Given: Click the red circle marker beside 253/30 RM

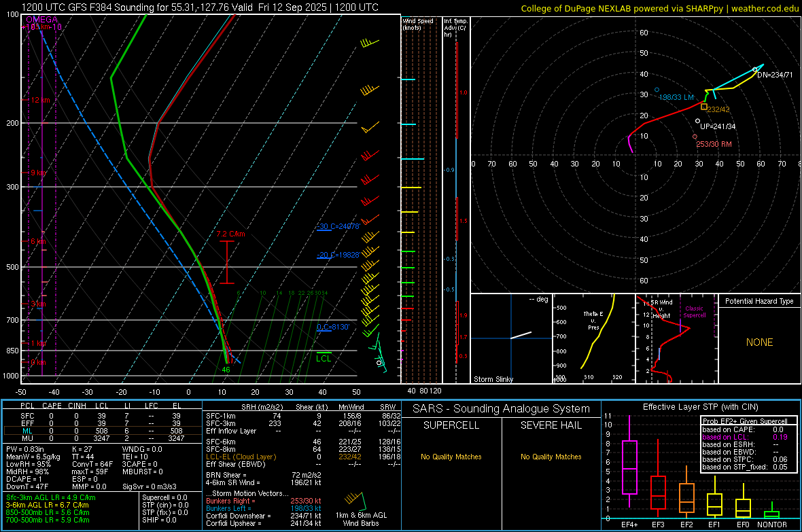Looking at the screenshot, I should [x=695, y=137].
